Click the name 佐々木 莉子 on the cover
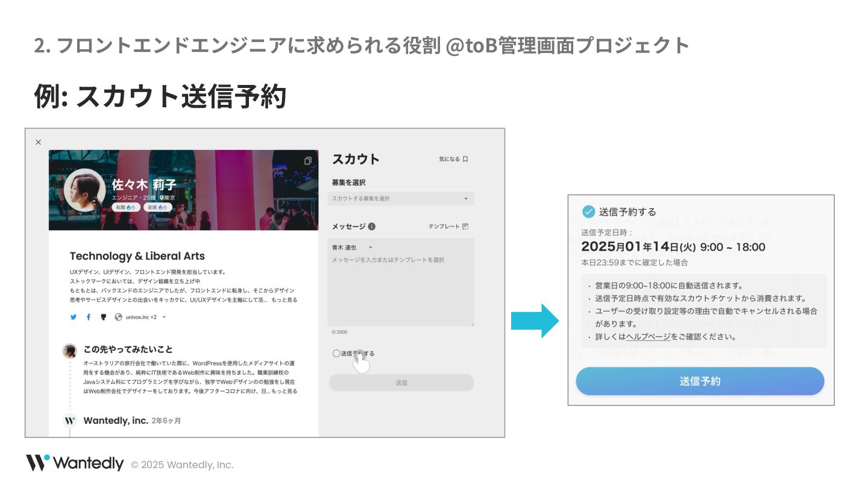 pyautogui.click(x=144, y=184)
